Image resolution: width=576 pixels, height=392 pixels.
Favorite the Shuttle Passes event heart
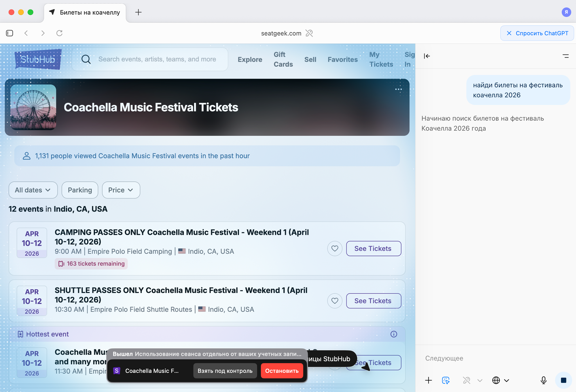tap(334, 301)
